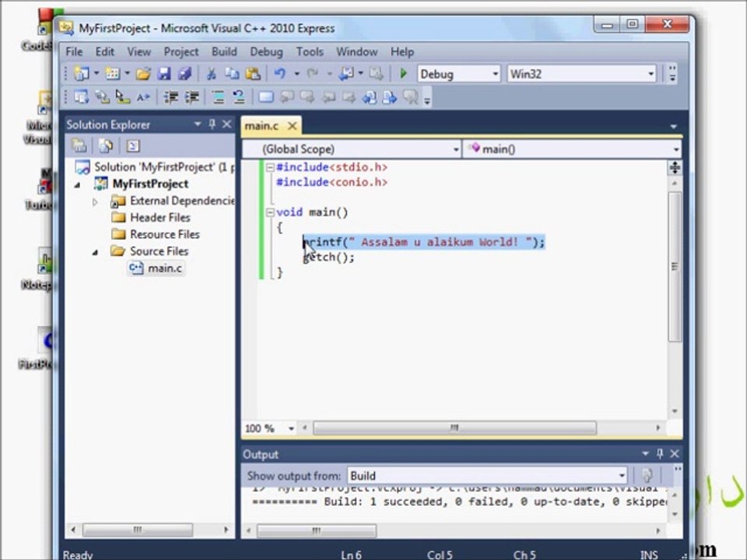Click Show All Files in Solution Explorer
The width and height of the screenshot is (747, 560).
(x=106, y=145)
